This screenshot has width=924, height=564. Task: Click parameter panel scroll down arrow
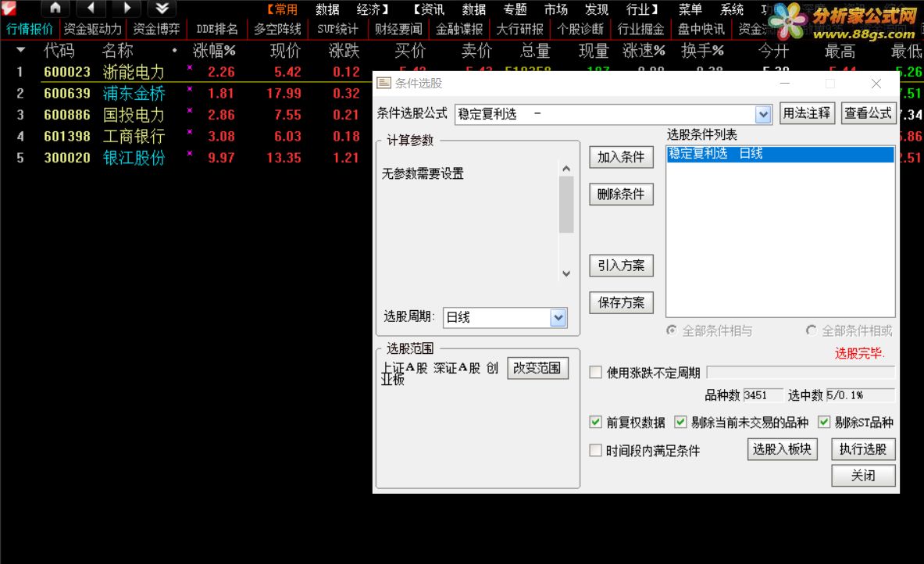tap(566, 273)
